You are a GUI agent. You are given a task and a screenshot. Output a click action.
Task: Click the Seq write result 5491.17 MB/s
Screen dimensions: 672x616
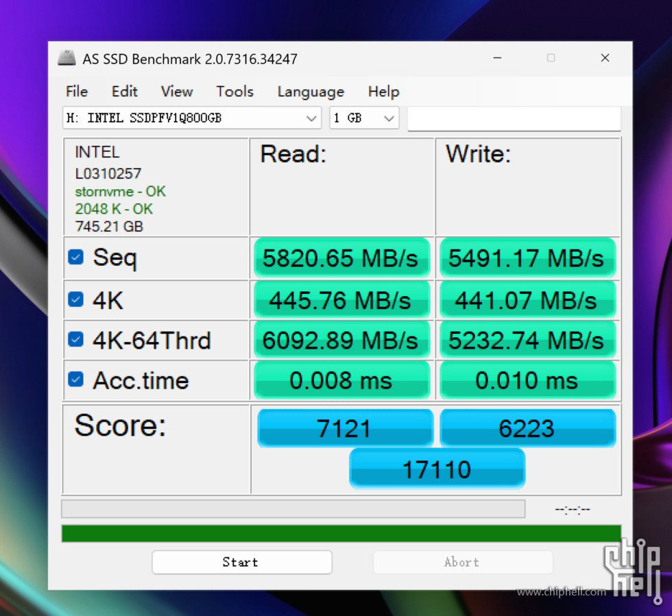tap(527, 258)
